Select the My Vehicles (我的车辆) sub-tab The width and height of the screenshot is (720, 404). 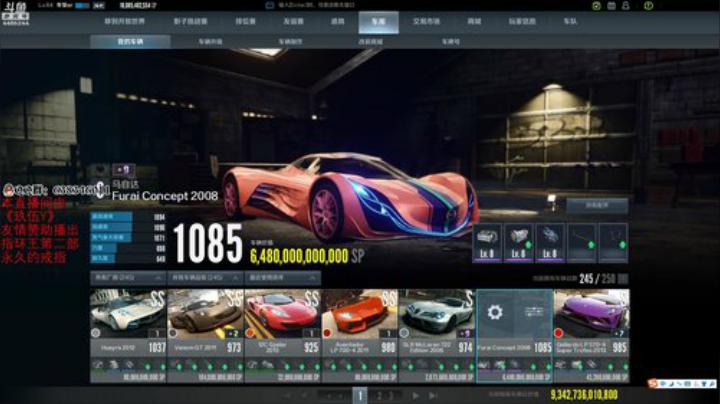tap(130, 42)
